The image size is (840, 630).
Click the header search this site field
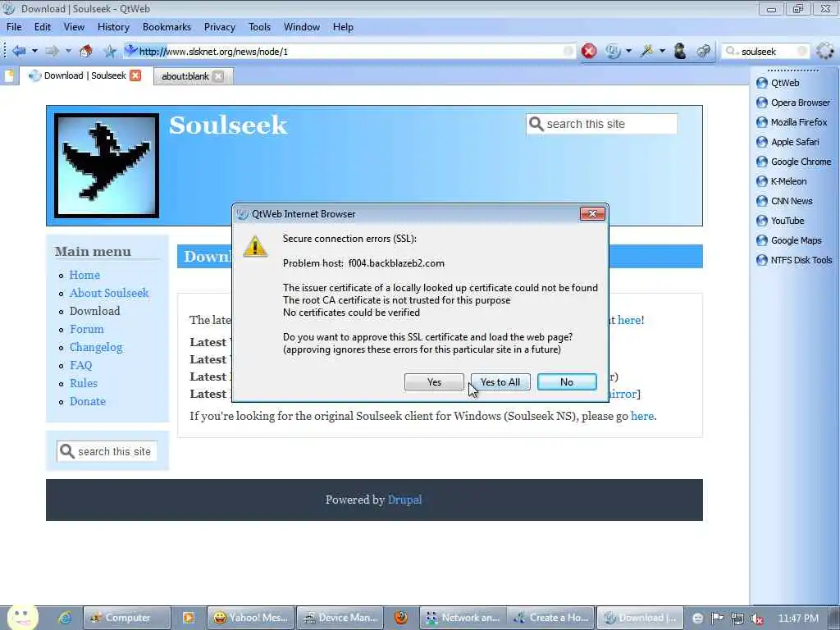pos(601,124)
